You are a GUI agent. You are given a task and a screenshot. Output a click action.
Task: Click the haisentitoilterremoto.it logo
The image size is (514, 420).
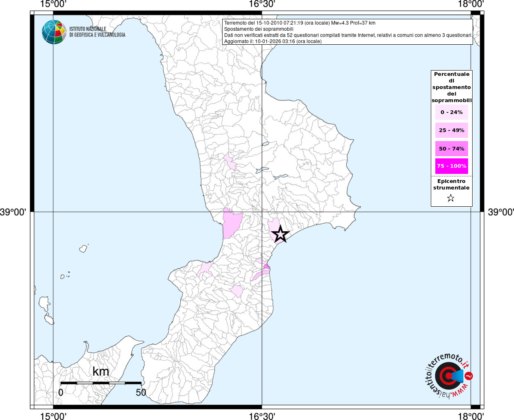[448, 375]
